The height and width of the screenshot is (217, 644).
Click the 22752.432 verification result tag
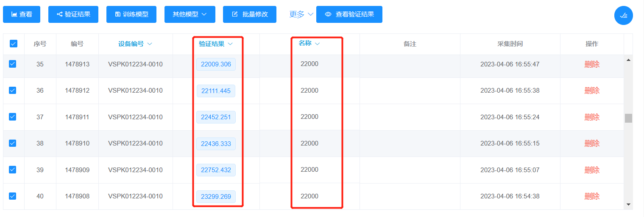pos(216,170)
